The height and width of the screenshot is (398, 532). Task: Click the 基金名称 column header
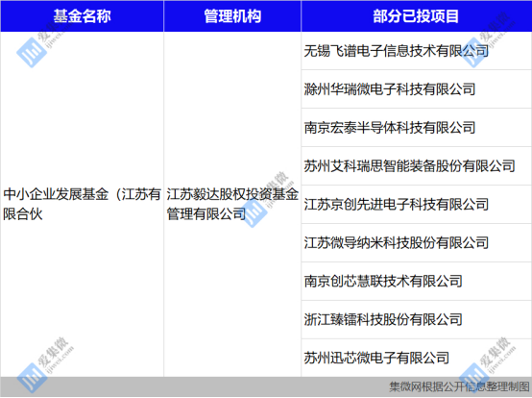pos(82,16)
